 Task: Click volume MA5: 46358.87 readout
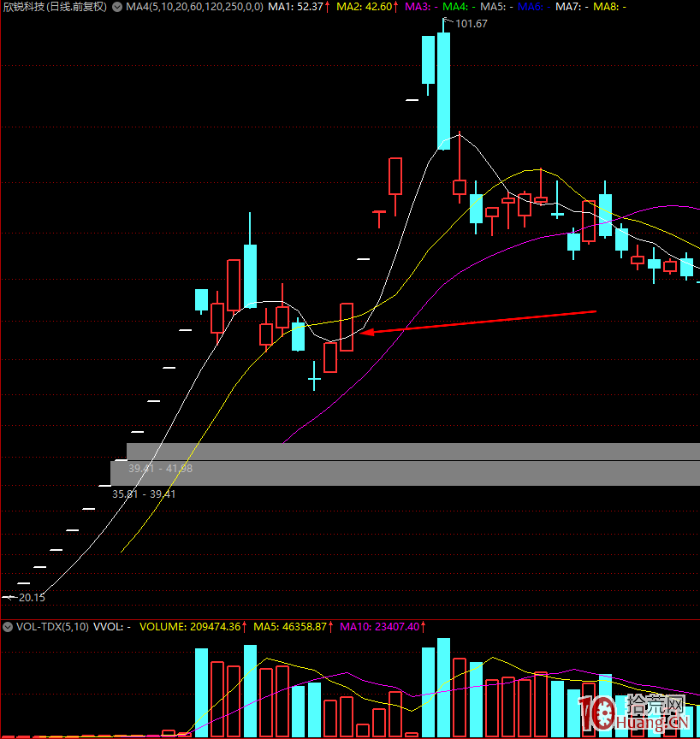point(294,627)
